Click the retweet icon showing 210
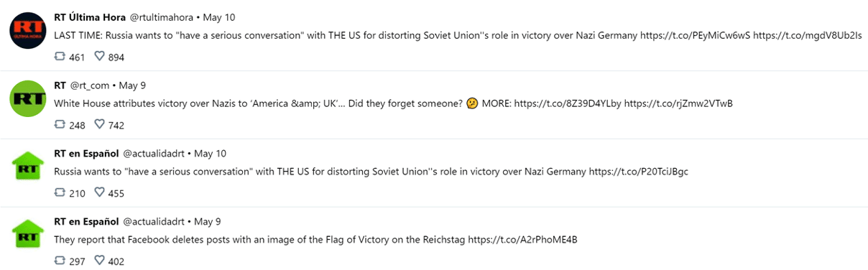Screen dimensions: 868x270 tap(60, 193)
